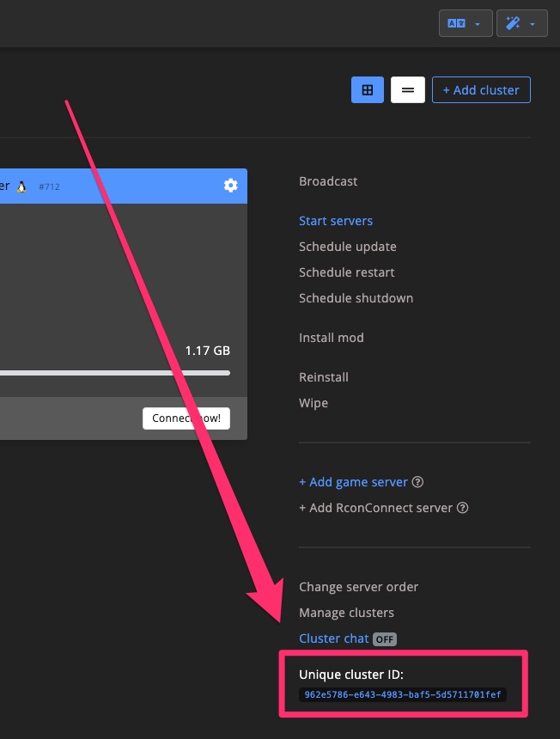
Task: Click the language translate icon
Action: 456,23
